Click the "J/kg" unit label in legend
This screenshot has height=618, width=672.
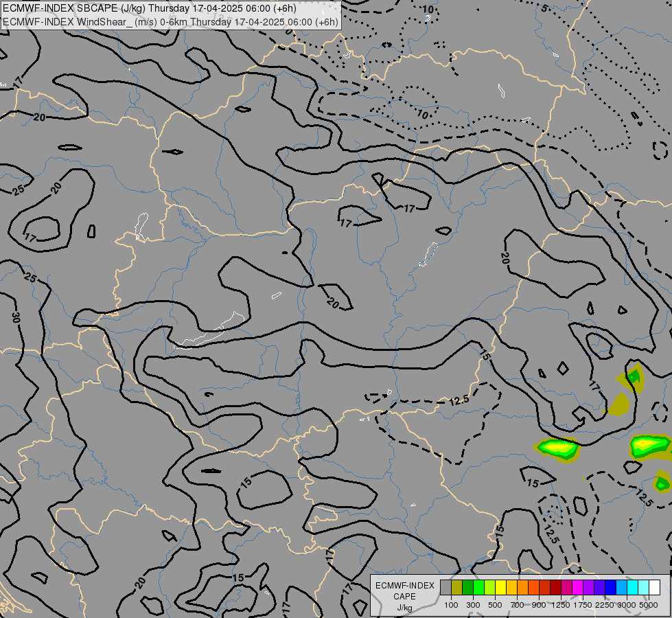click(x=404, y=608)
